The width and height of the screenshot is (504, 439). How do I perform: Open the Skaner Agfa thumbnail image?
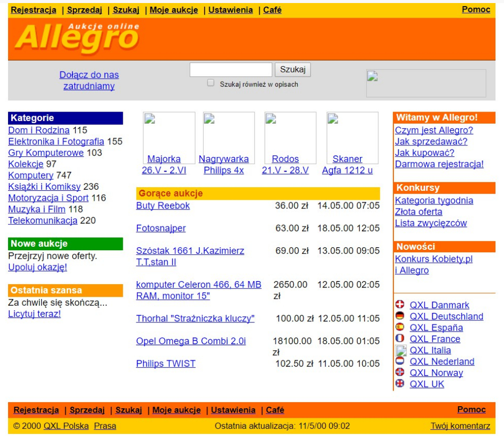click(352, 137)
